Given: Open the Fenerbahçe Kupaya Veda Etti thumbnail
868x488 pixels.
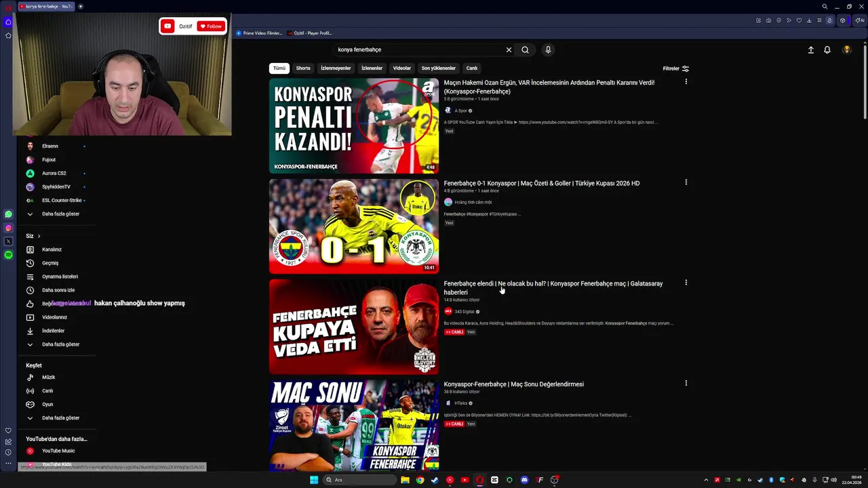Looking at the screenshot, I should (x=354, y=327).
